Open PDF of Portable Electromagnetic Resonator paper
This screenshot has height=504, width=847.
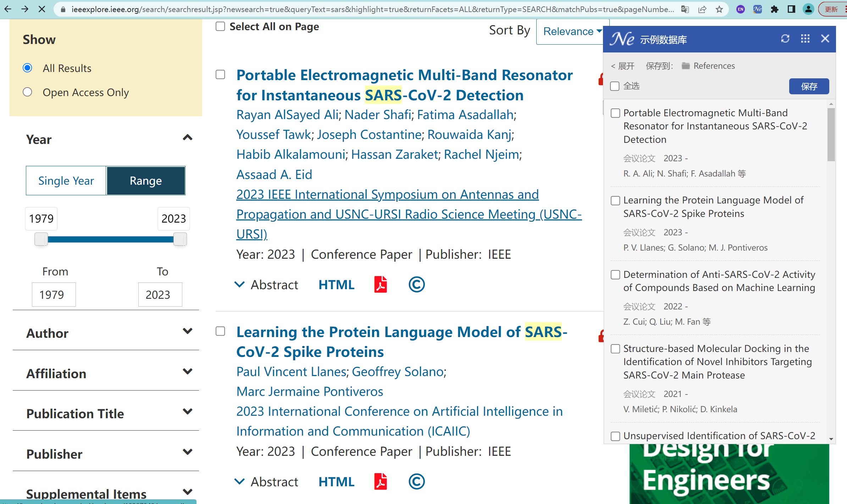[x=381, y=284]
